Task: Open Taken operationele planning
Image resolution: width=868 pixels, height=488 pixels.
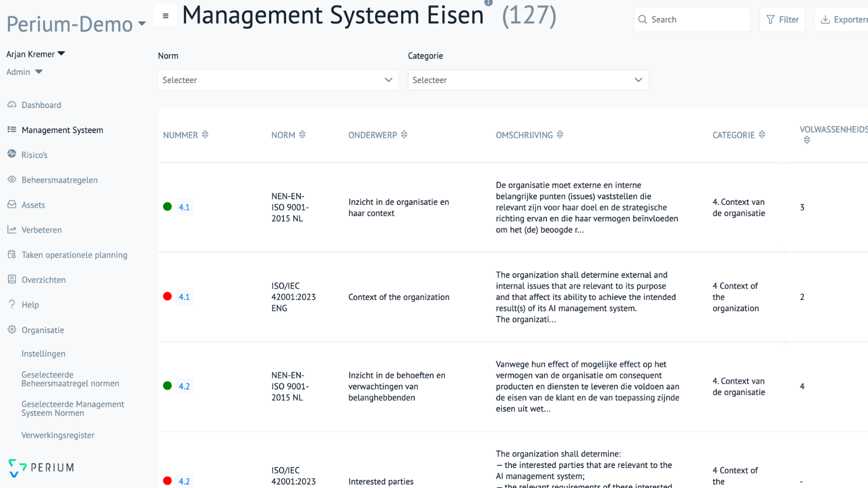Action: point(74,255)
